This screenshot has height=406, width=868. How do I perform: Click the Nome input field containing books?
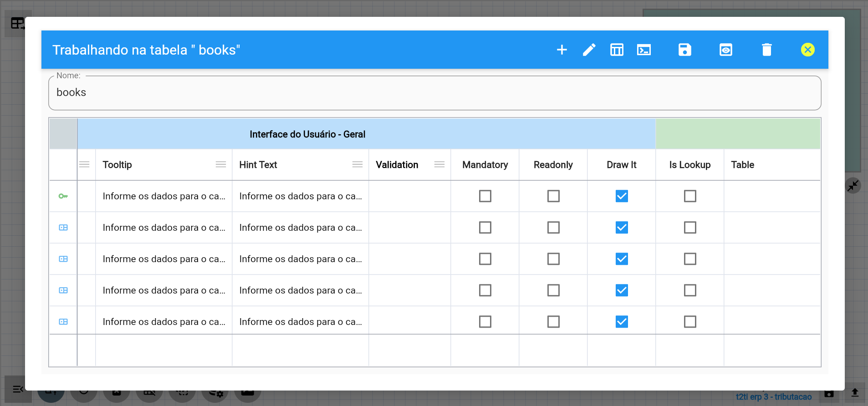point(434,93)
